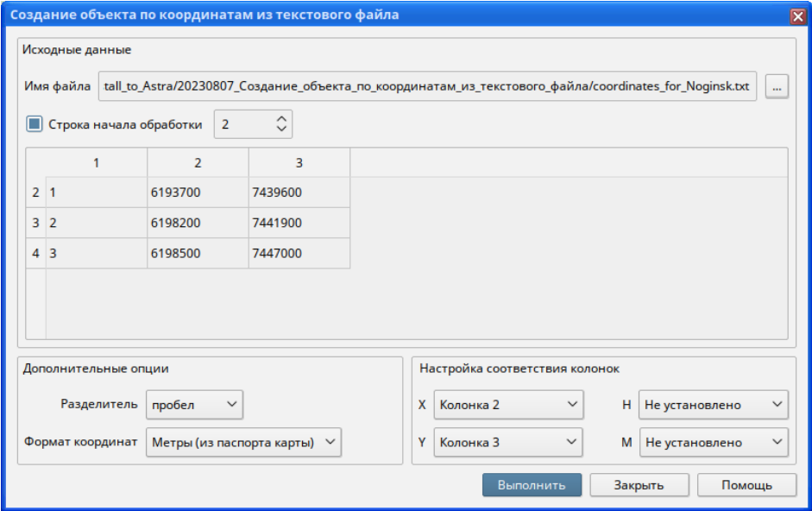The height and width of the screenshot is (511, 812).
Task: Decrease the start row spinner value
Action: (x=280, y=129)
